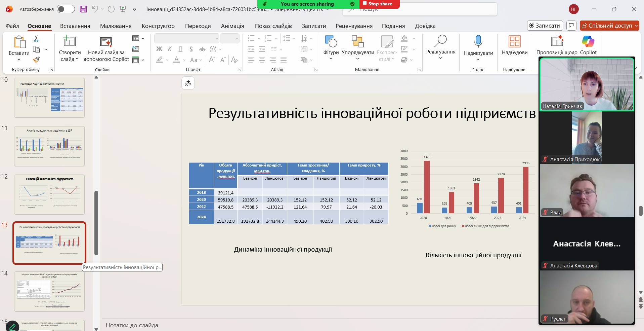
Task: Click the Designer sparkle icon above slide
Action: (188, 83)
